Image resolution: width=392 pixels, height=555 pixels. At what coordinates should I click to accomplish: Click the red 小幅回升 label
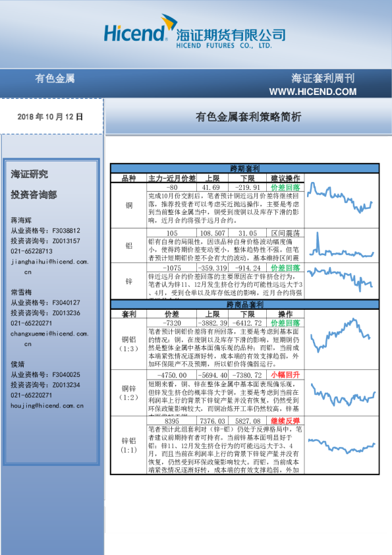point(285,375)
